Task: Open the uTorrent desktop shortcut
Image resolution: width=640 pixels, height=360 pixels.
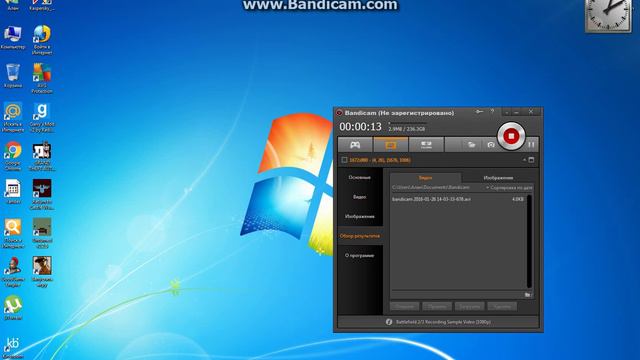Action: click(x=13, y=307)
